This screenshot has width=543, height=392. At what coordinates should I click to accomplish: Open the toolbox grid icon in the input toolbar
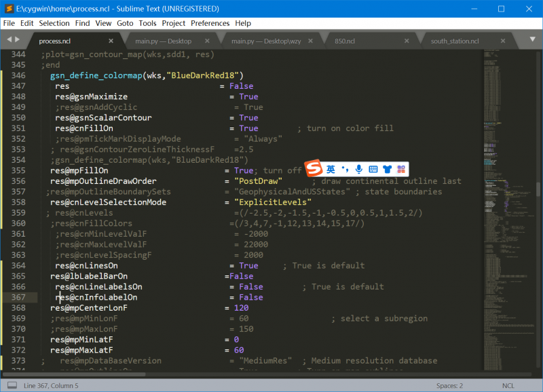(x=400, y=168)
